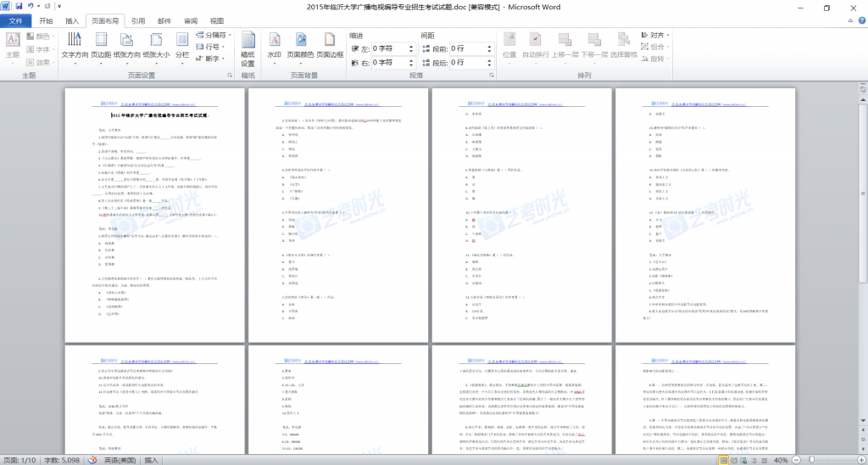
Task: Click the 水印 (Watermark) icon
Action: 274,45
